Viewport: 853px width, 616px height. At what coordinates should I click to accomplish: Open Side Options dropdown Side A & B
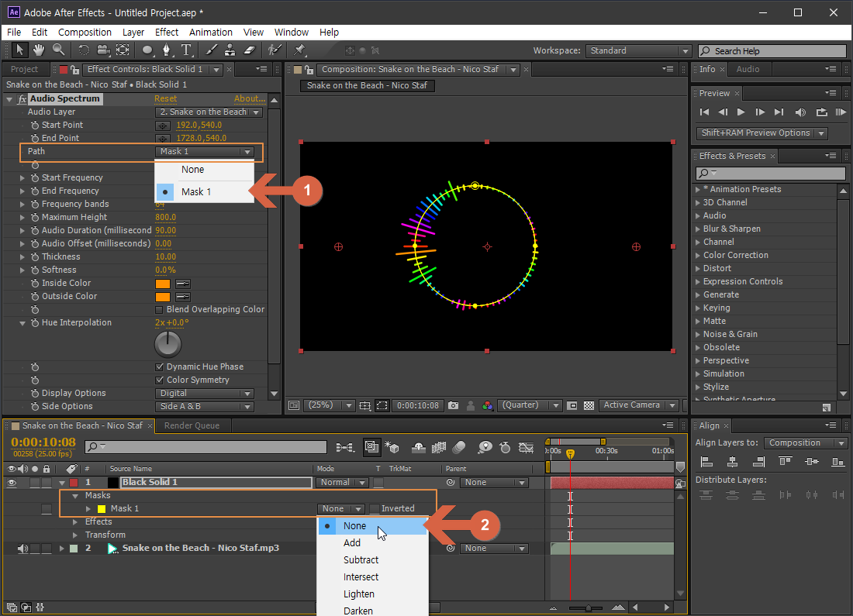[x=205, y=406]
